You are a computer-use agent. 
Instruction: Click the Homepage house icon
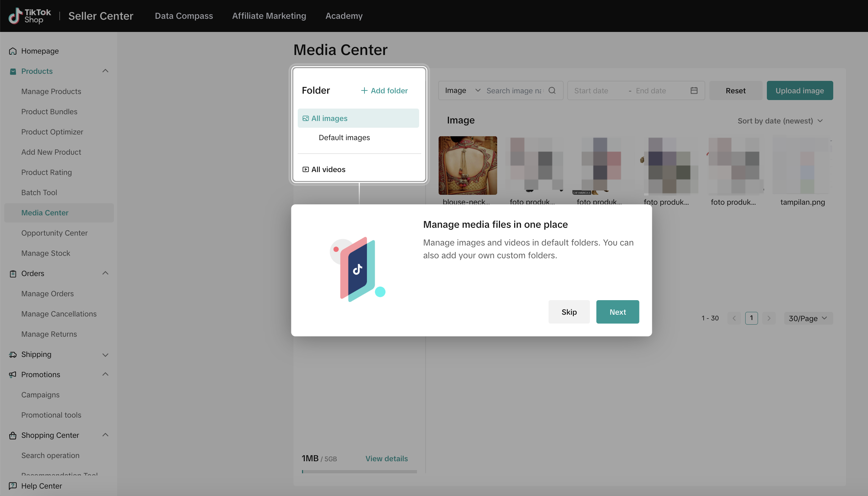[13, 51]
